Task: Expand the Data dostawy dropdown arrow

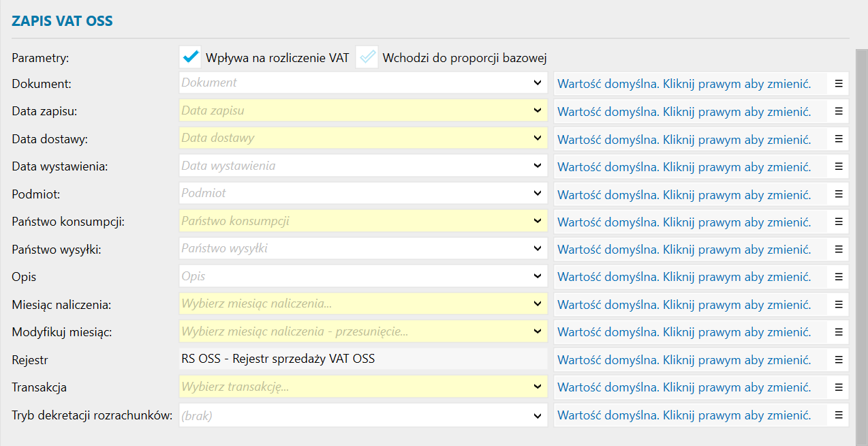Action: pyautogui.click(x=538, y=138)
